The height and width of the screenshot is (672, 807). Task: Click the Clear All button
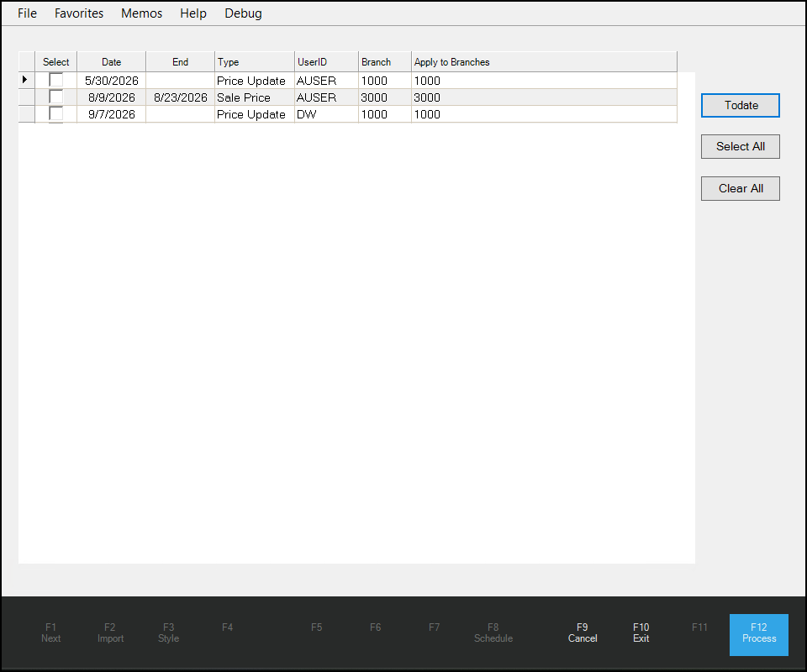tap(740, 188)
